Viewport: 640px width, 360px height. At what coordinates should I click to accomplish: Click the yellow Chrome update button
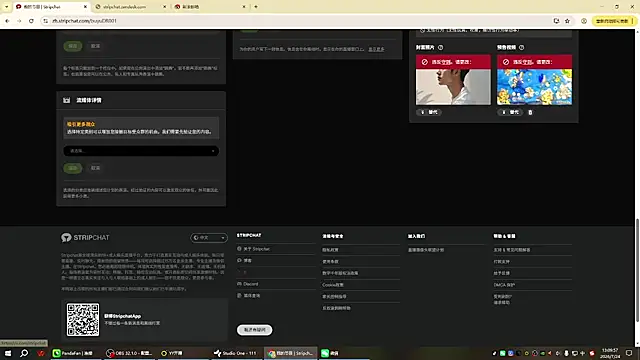[x=614, y=21]
